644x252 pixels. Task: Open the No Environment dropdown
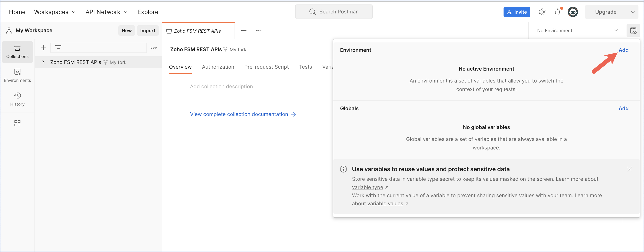577,30
